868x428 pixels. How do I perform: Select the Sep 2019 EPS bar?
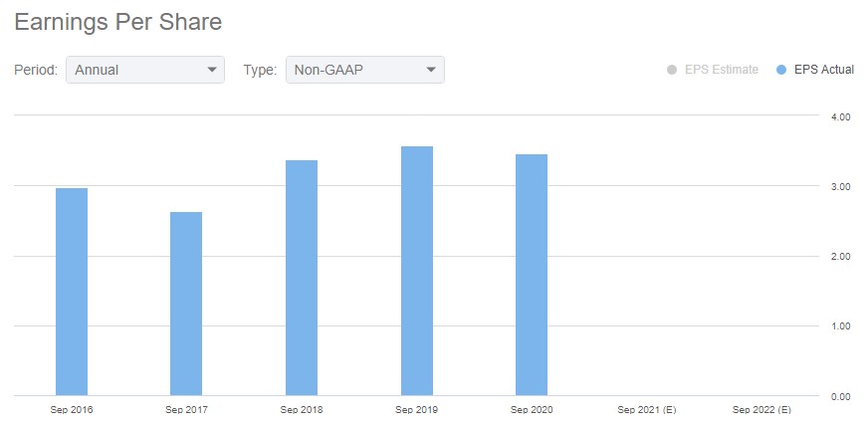click(417, 271)
